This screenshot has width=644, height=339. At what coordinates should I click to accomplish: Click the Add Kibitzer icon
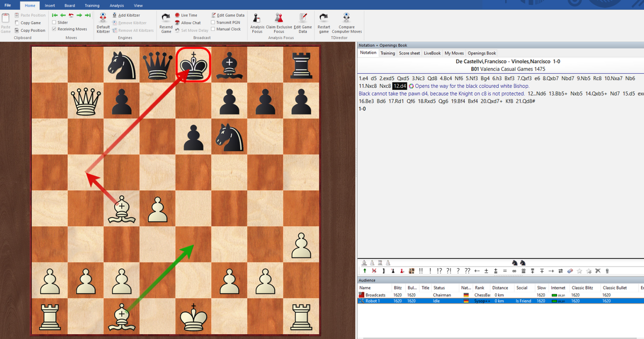click(x=114, y=16)
